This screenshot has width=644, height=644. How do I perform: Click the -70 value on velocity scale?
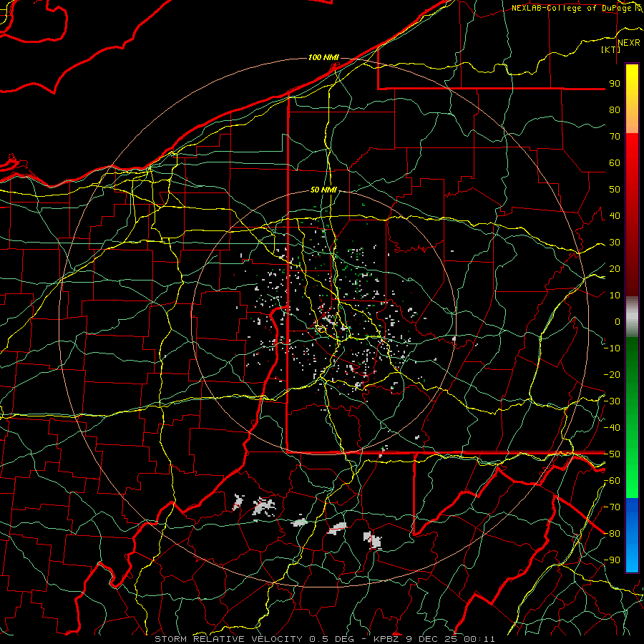[x=612, y=507]
